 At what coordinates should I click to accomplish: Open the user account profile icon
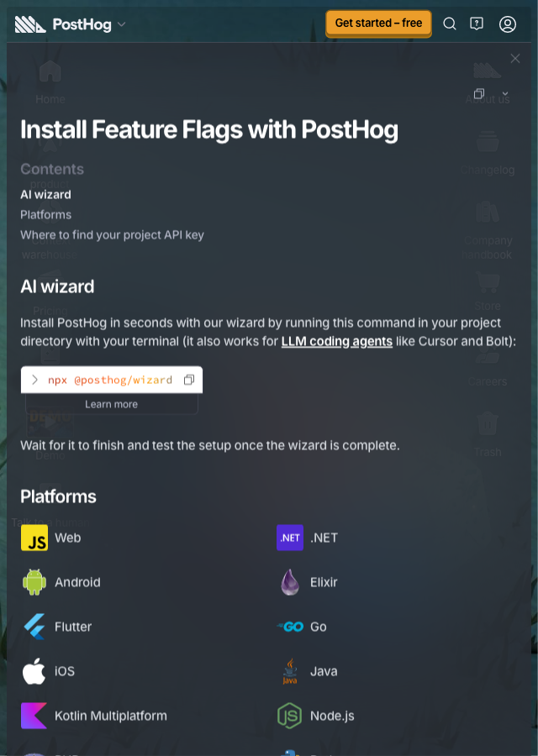point(507,24)
